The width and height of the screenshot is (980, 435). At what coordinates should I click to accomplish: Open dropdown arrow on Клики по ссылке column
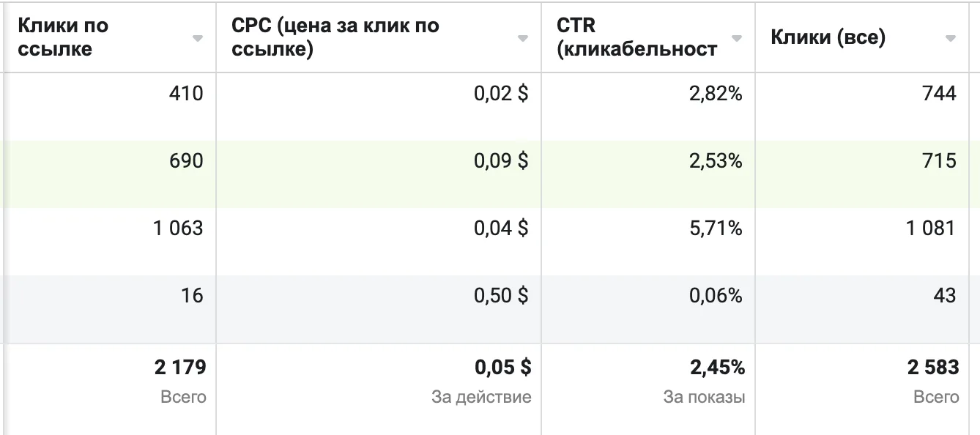[198, 39]
